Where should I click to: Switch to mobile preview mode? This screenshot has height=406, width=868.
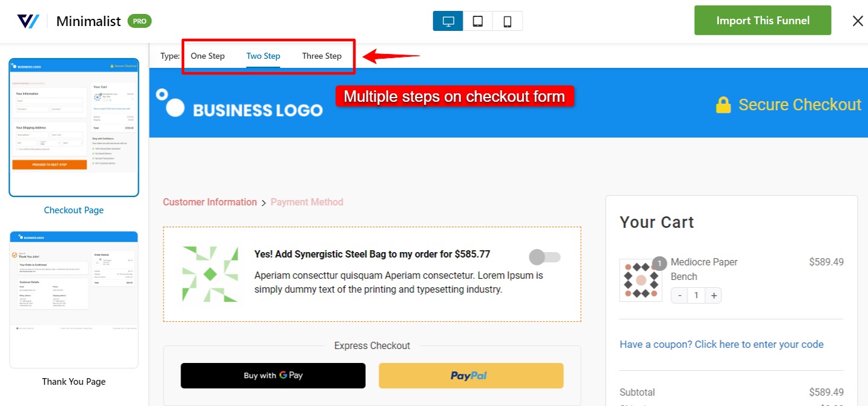(508, 21)
